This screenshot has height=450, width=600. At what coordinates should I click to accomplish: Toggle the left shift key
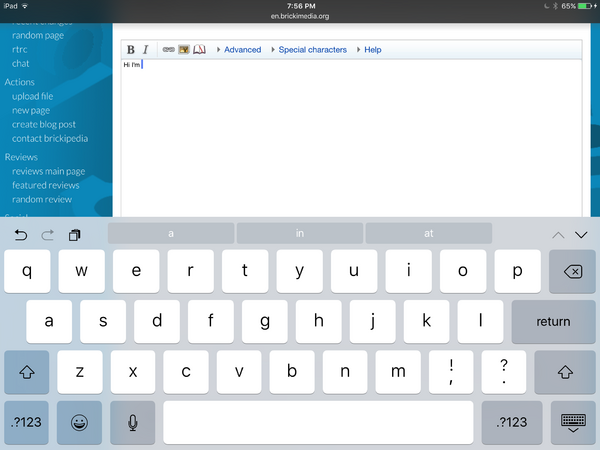coord(27,372)
